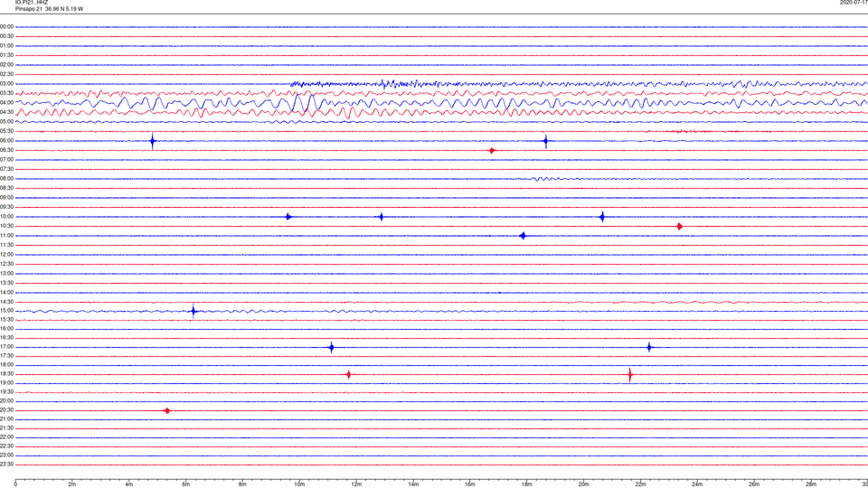The height and width of the screenshot is (488, 868).
Task: Click the red spike on the 20:30 trace
Action: click(167, 410)
